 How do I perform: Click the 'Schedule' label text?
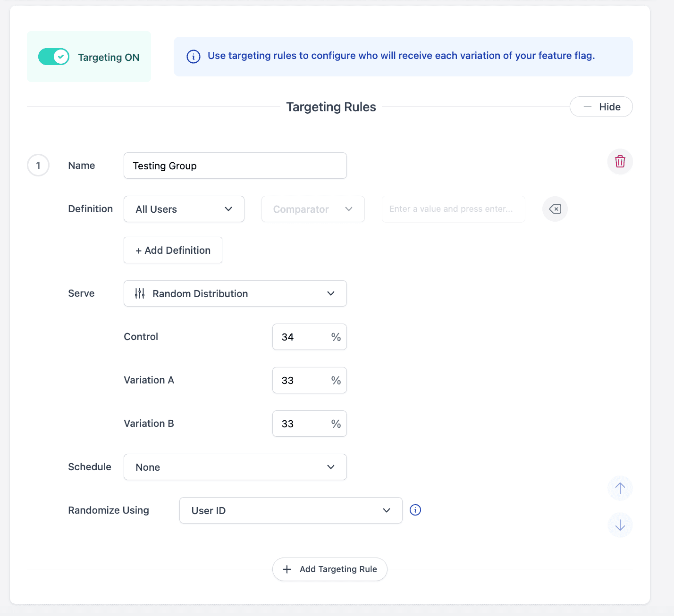(90, 467)
